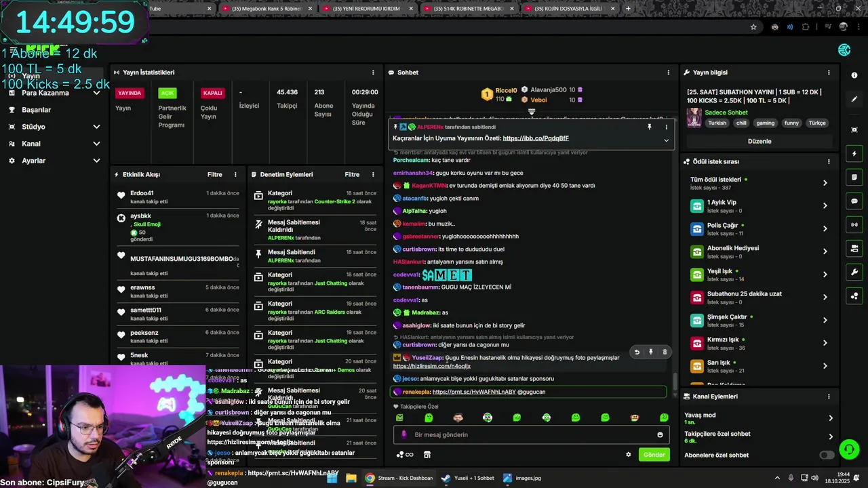Open the hizliresim.com link from YuseiiZaap
The height and width of the screenshot is (488, 868).
[432, 366]
